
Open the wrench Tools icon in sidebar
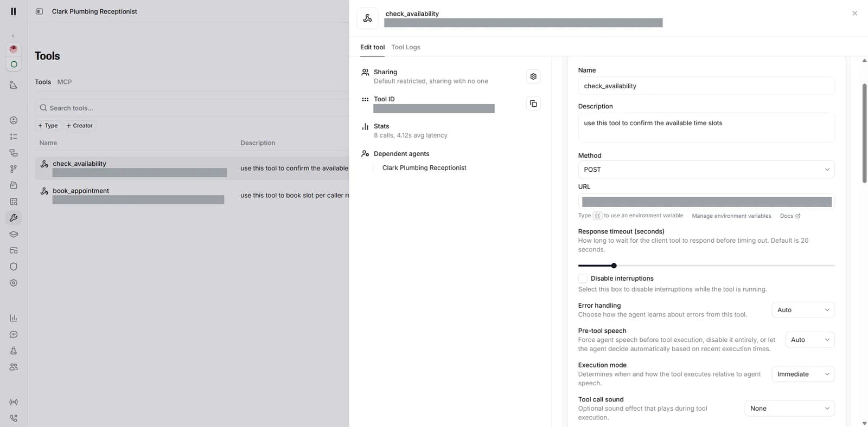click(x=14, y=218)
